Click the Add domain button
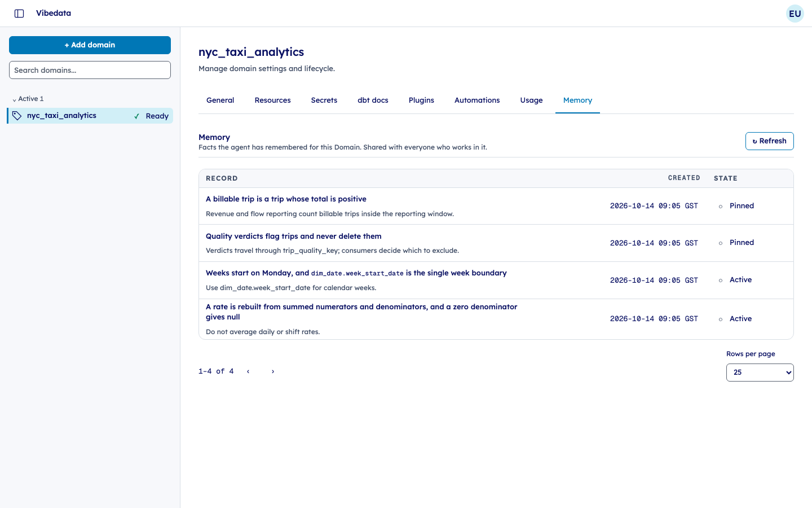812x508 pixels. tap(90, 45)
